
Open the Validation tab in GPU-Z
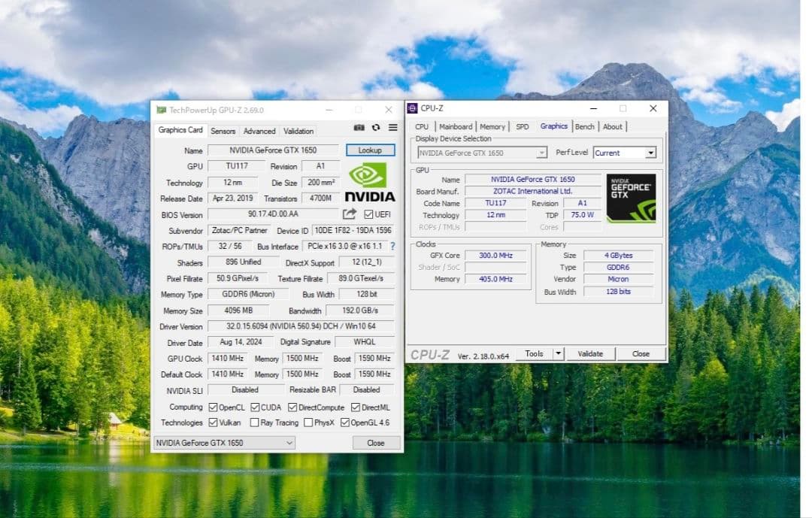point(298,131)
